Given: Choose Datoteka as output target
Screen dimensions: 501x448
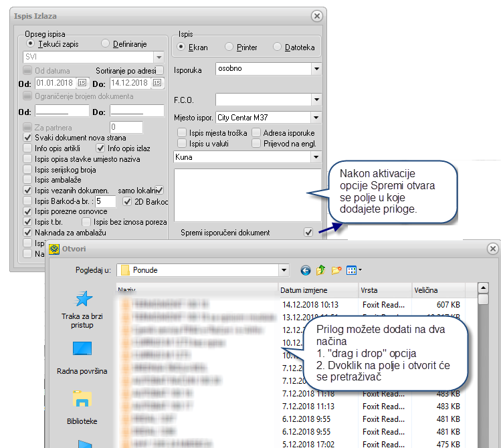Looking at the screenshot, I should 279,47.
